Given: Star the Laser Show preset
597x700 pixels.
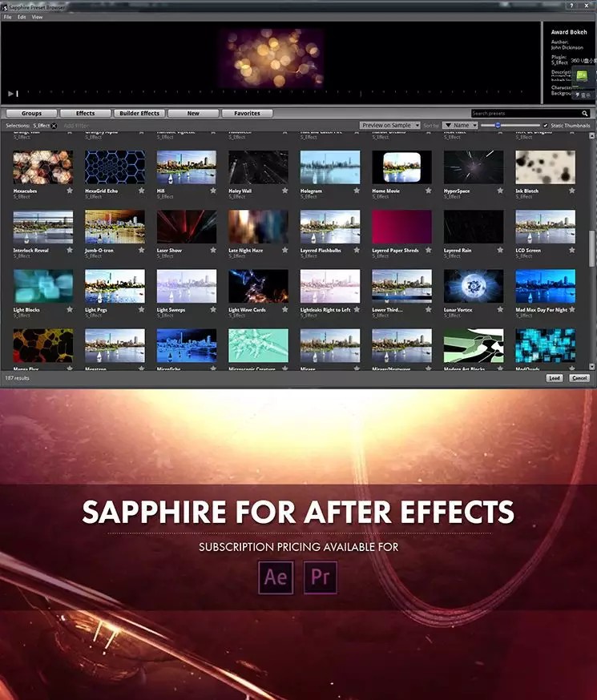Looking at the screenshot, I should pyautogui.click(x=213, y=251).
